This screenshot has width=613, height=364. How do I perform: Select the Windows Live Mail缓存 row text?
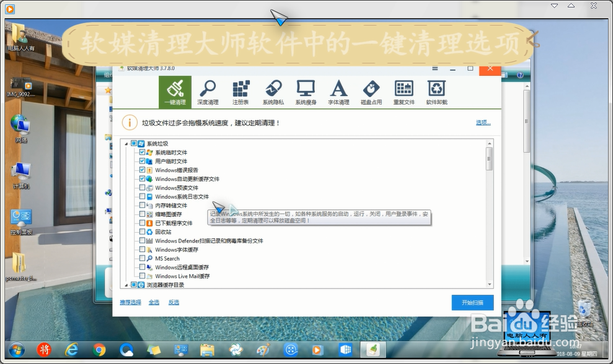pyautogui.click(x=183, y=276)
